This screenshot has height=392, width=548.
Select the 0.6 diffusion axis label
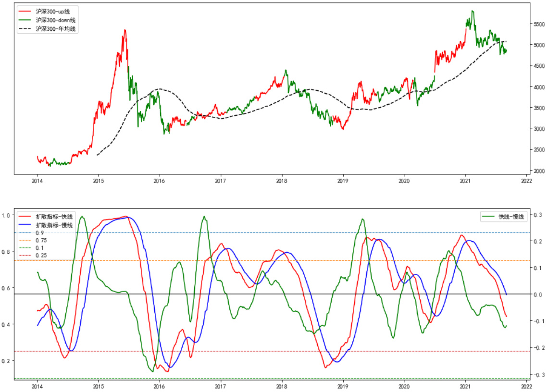pyautogui.click(x=6, y=288)
